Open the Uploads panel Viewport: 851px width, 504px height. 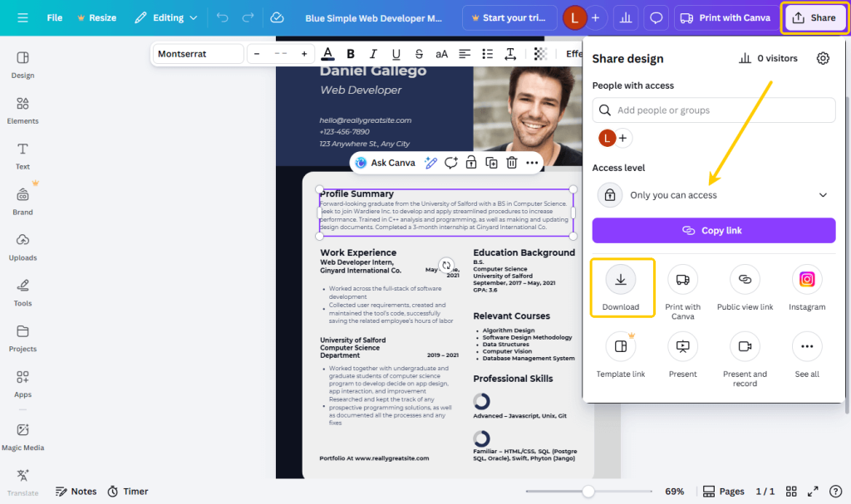coord(22,249)
